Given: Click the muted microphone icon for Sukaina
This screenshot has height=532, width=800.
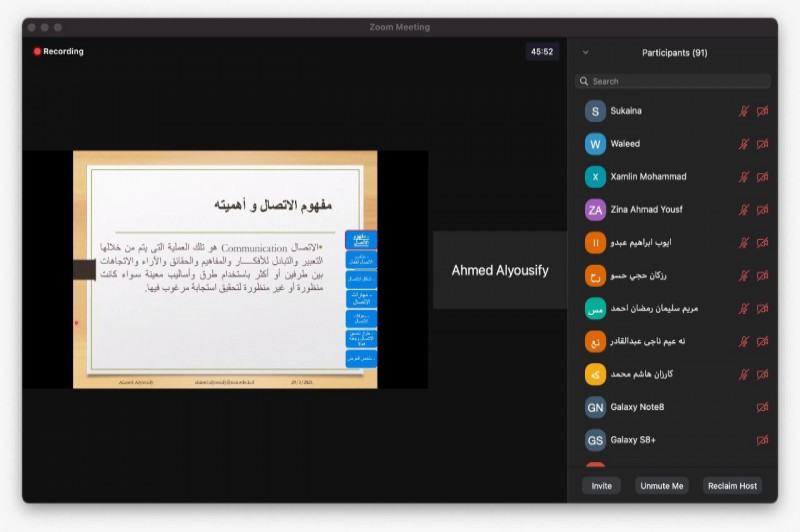Looking at the screenshot, I should pyautogui.click(x=743, y=111).
